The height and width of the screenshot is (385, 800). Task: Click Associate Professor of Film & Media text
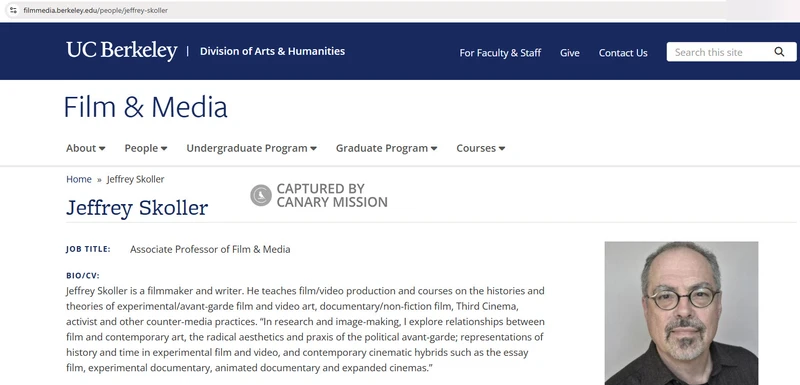(210, 249)
